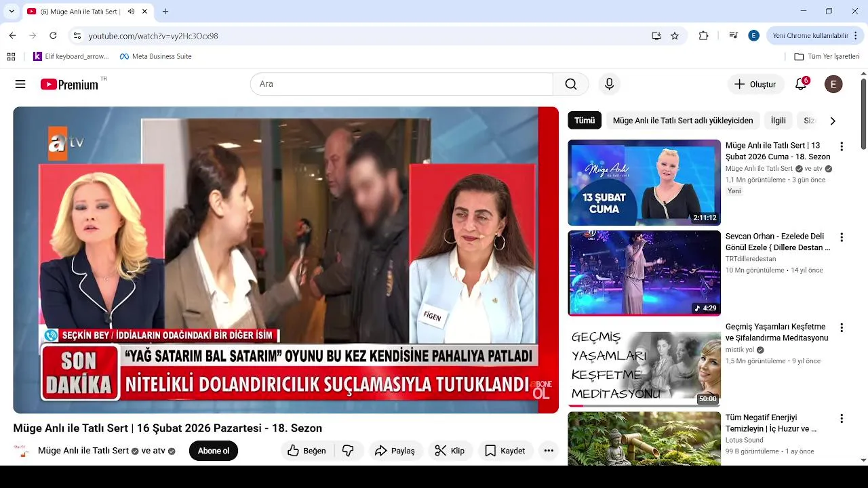Open options for Tüm Negatif Enerjiyi video
868x488 pixels.
click(x=842, y=418)
